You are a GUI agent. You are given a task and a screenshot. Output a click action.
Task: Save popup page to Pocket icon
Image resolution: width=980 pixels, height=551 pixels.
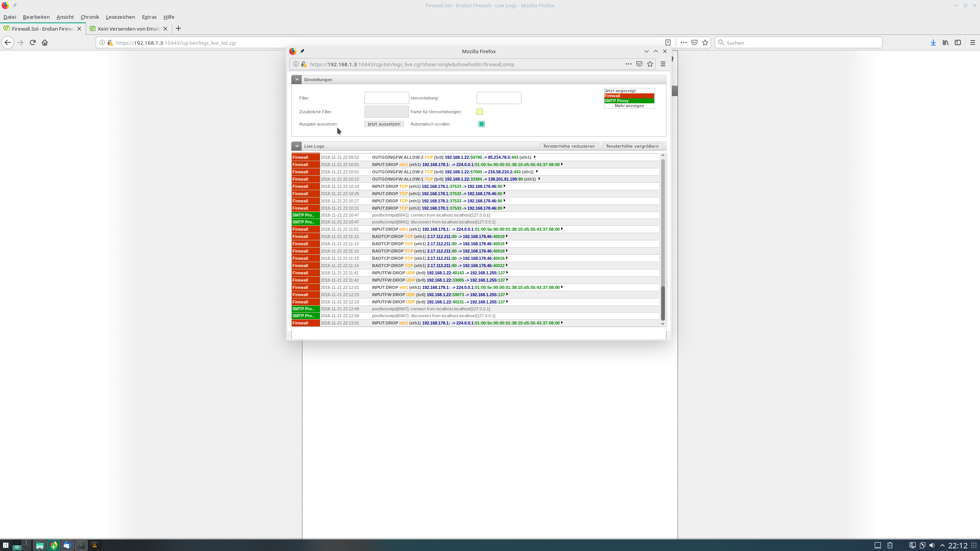(639, 64)
